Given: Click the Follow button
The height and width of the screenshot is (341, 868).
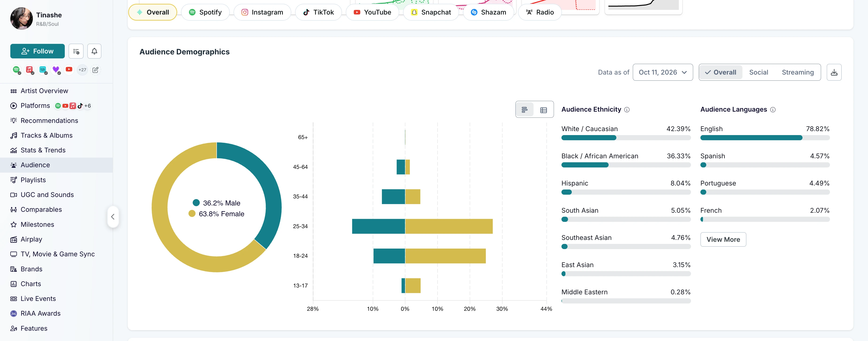Looking at the screenshot, I should 37,51.
